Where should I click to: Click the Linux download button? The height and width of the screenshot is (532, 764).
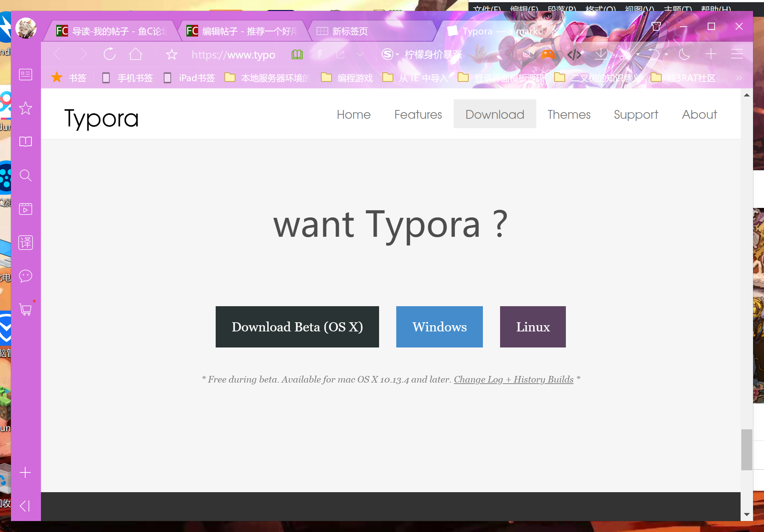tap(533, 327)
